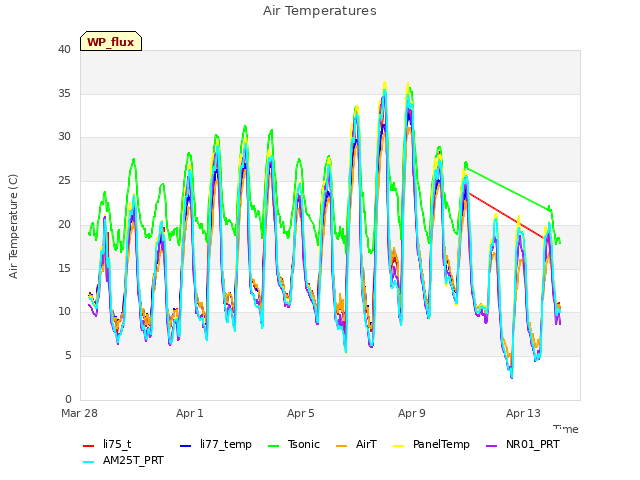Click the green Tsonic legend color swatch
The width and height of the screenshot is (640, 480).
(273, 446)
